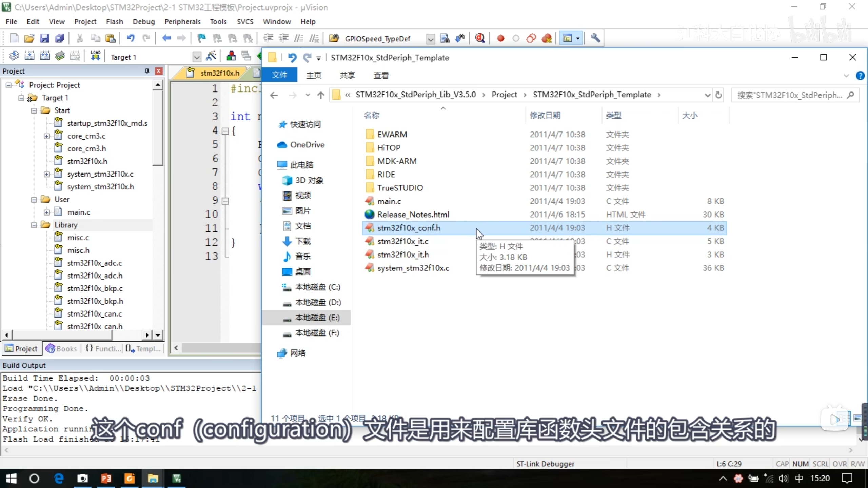
Task: Click the Download (LOAD) to flash icon
Action: coord(95,56)
